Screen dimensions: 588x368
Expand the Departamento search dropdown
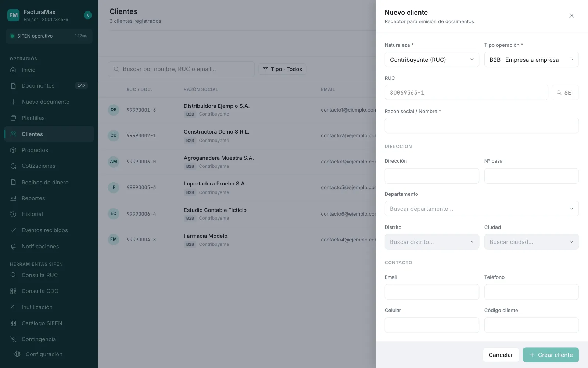pos(482,209)
